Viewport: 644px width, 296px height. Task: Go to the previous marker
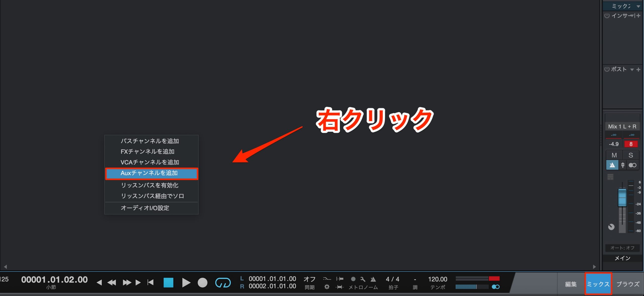click(x=99, y=283)
